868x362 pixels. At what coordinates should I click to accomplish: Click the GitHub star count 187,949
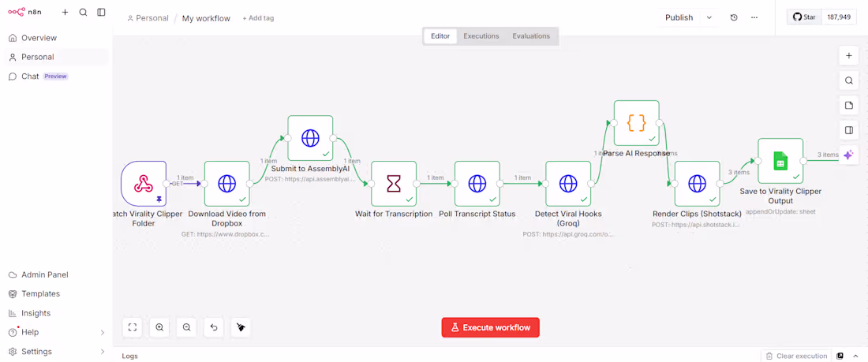(839, 17)
